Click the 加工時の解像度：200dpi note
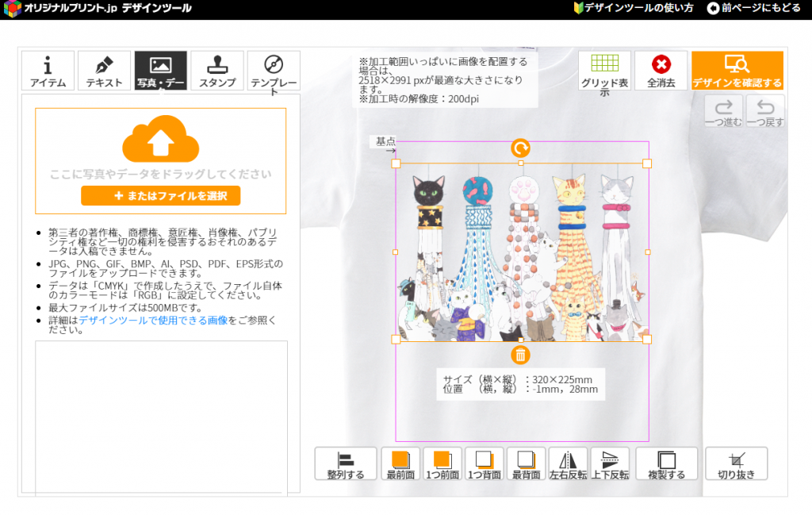The width and height of the screenshot is (812, 515). click(x=419, y=98)
